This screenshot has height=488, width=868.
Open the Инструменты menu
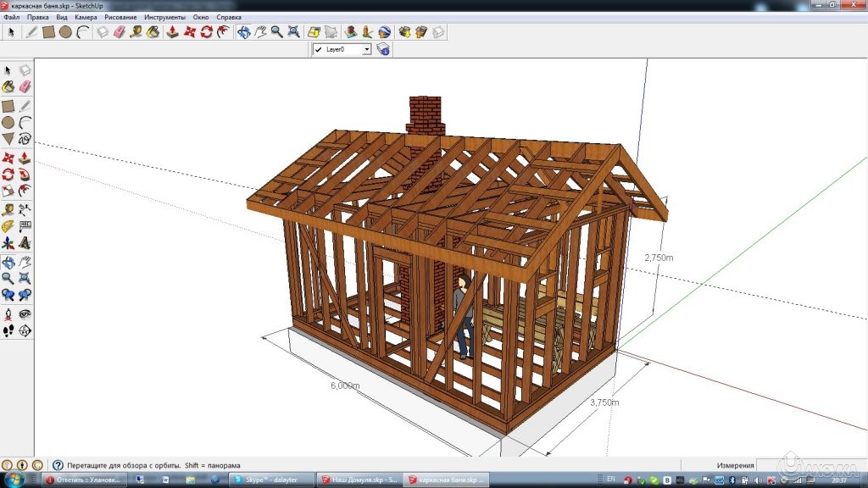click(x=165, y=17)
